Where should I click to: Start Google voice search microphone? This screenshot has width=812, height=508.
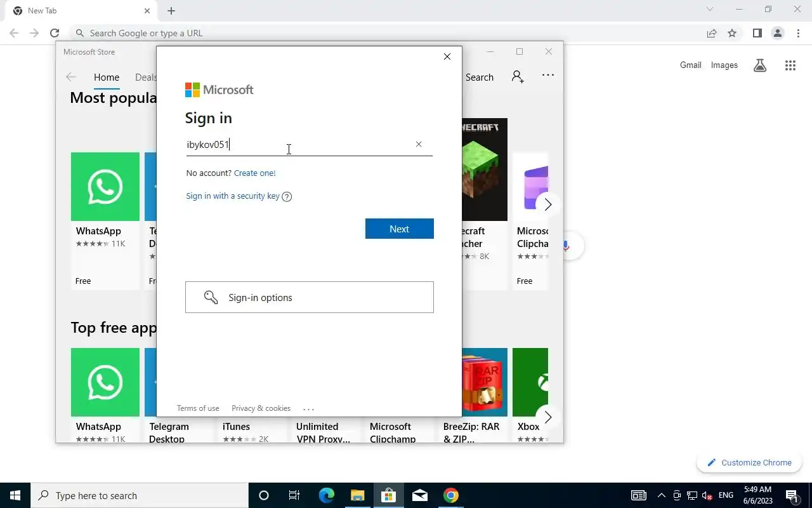tap(567, 246)
